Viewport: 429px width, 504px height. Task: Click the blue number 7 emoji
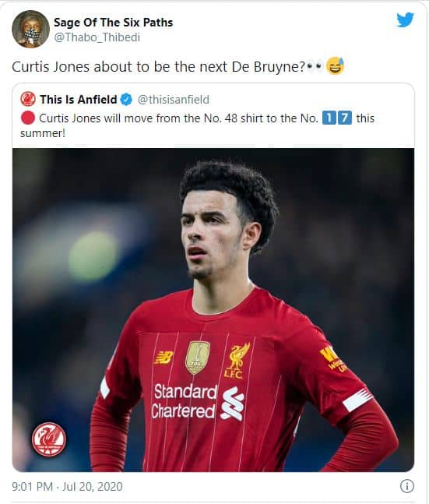point(345,118)
